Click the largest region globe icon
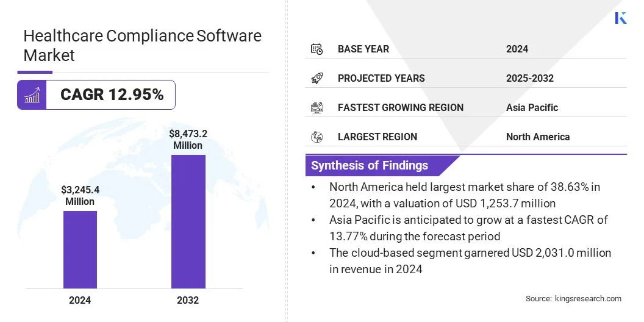This screenshot has width=644, height=322. pyautogui.click(x=317, y=137)
